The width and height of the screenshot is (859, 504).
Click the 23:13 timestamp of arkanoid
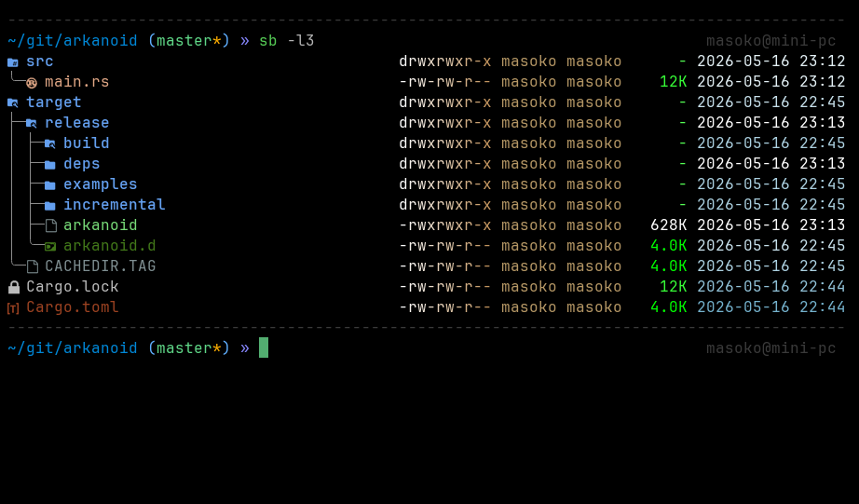pyautogui.click(x=823, y=225)
